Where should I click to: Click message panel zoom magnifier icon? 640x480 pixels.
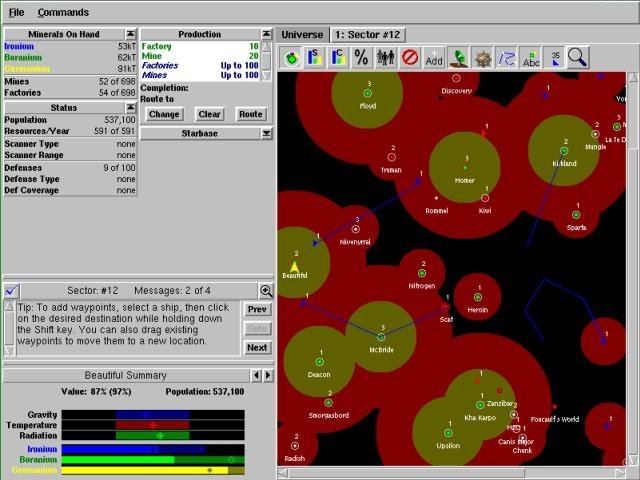coord(266,291)
